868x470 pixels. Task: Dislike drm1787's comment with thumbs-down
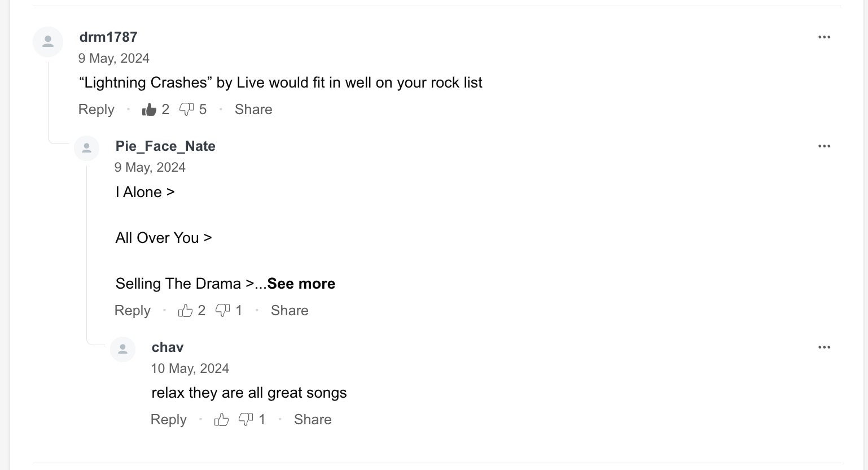pos(186,110)
